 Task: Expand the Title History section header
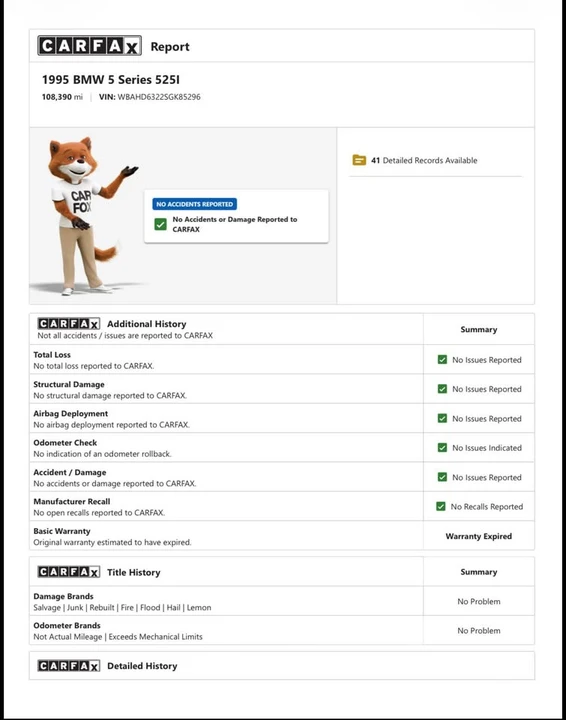(226, 572)
